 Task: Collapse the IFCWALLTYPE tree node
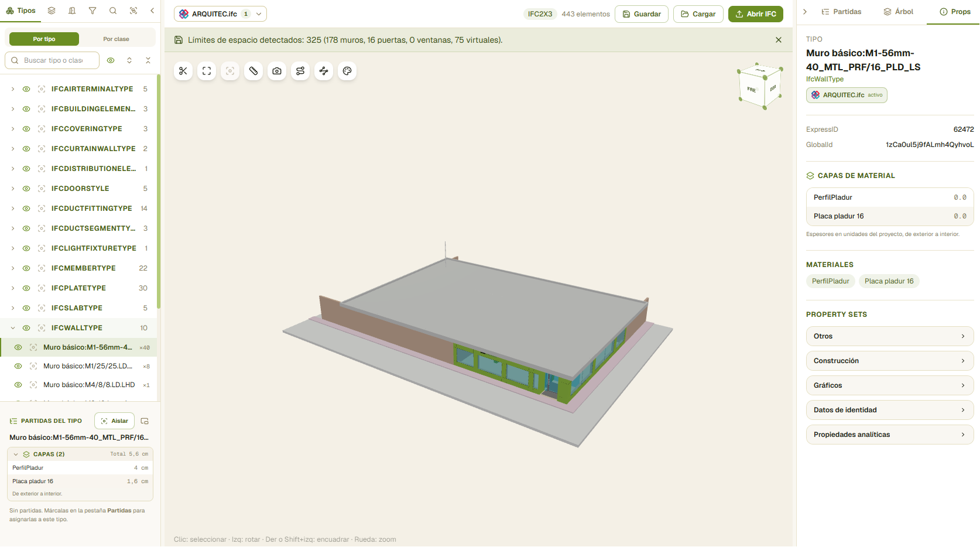click(x=13, y=328)
